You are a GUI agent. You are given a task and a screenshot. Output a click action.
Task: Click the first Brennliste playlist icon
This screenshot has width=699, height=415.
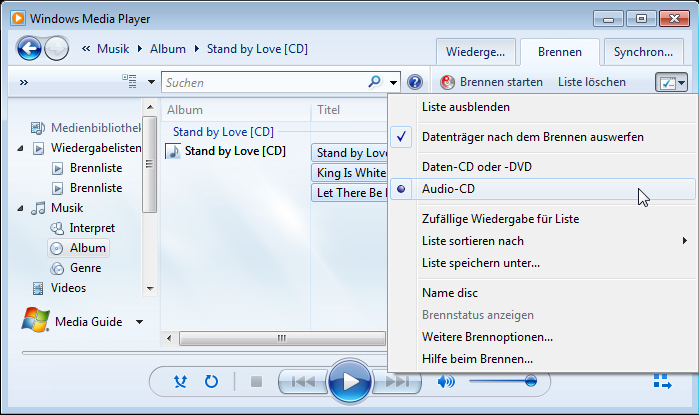coord(57,168)
